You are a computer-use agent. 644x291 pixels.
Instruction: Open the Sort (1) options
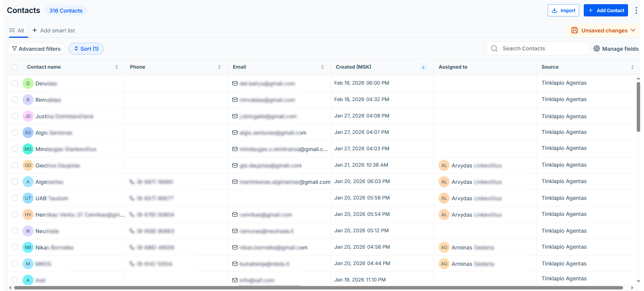tap(86, 49)
